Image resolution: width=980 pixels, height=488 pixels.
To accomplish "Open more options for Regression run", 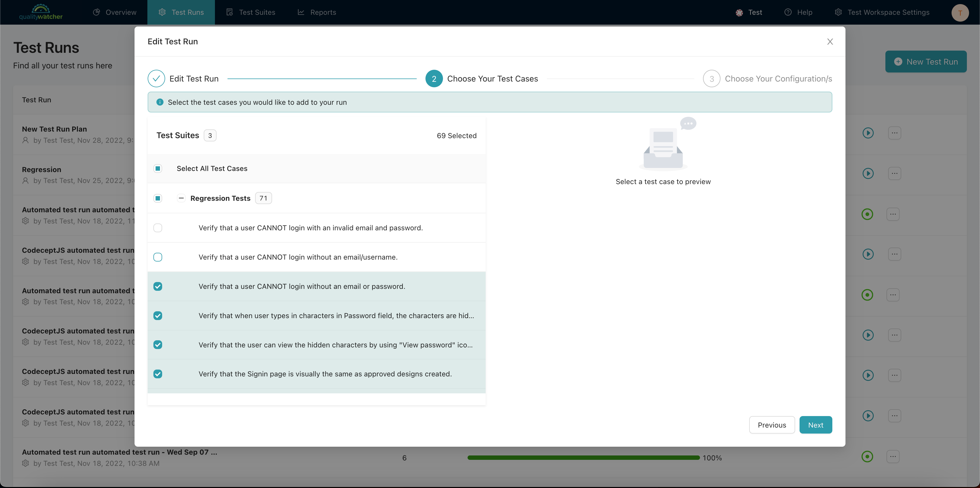I will [x=894, y=173].
